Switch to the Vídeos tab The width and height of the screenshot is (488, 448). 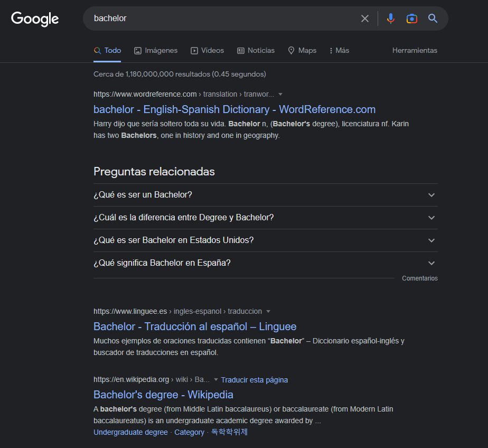[x=207, y=51]
